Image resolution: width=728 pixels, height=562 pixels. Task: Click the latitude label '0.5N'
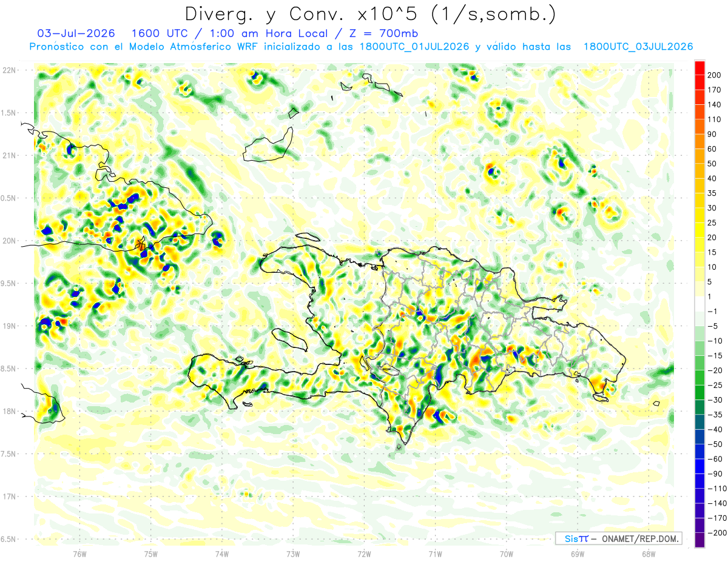pos(8,198)
